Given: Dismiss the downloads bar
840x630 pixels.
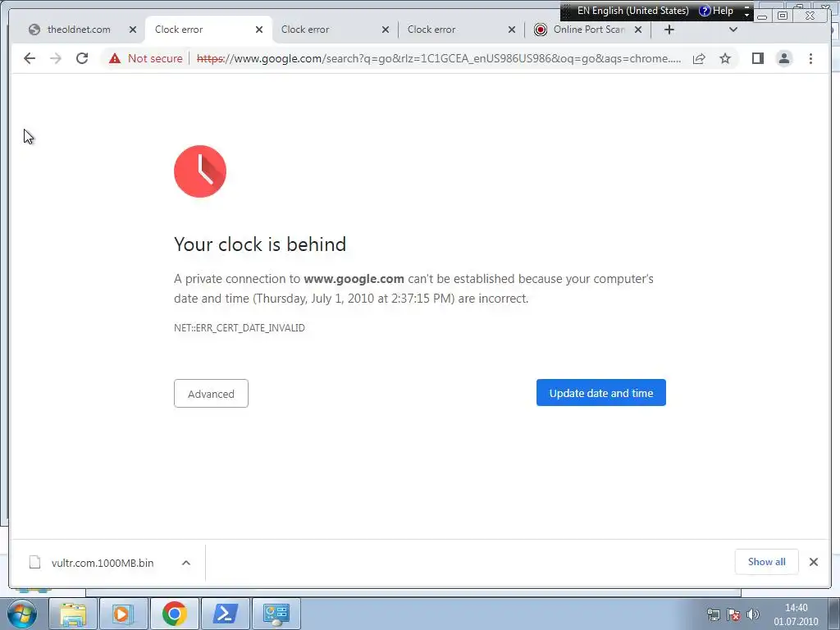Looking at the screenshot, I should coord(814,562).
